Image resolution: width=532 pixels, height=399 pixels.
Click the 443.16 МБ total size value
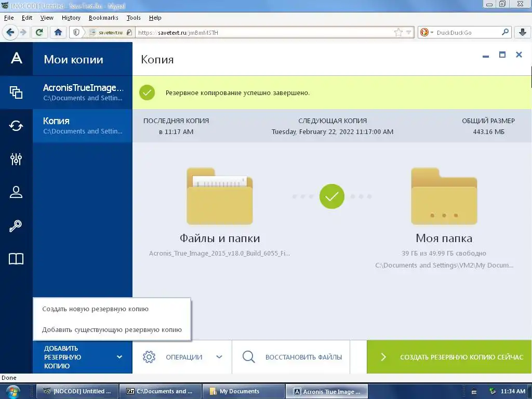488,131
